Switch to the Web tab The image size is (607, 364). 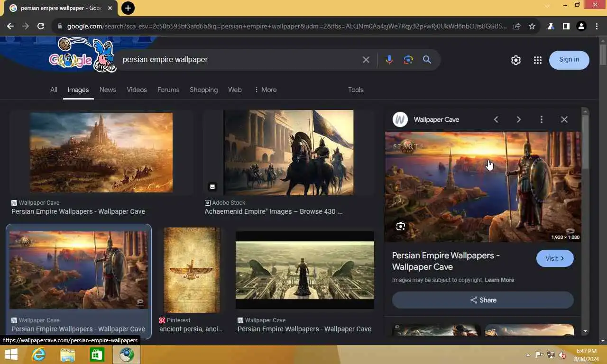tap(235, 90)
